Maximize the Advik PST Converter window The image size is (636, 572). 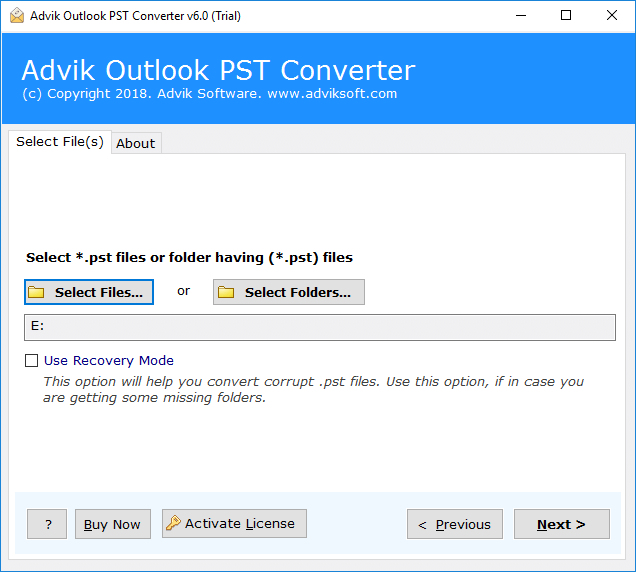click(566, 15)
